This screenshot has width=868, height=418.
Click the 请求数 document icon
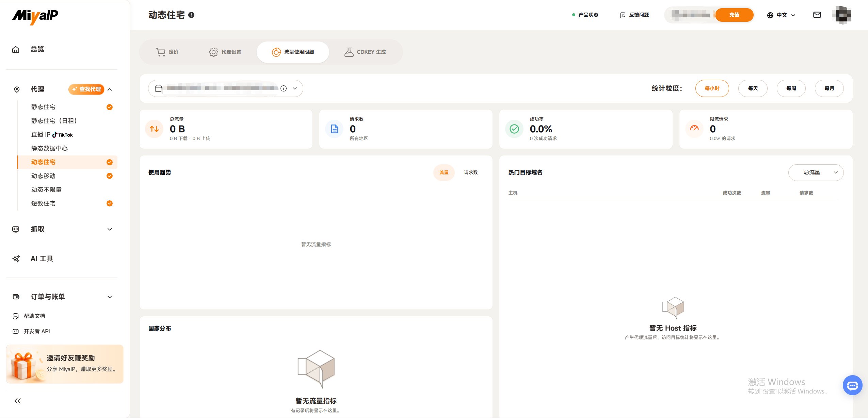(x=335, y=129)
